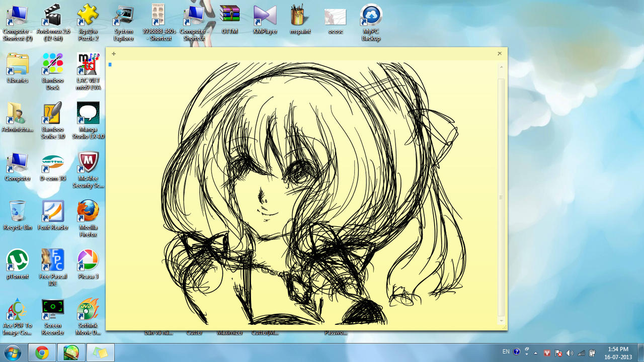
Task: Click the Show desktop strip
Action: (x=640, y=353)
